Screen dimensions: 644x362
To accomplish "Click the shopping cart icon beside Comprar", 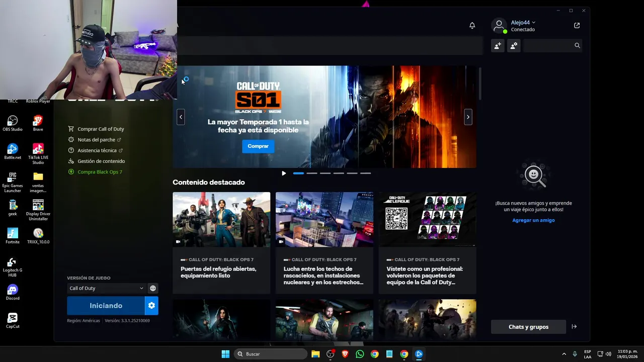I will point(71,129).
